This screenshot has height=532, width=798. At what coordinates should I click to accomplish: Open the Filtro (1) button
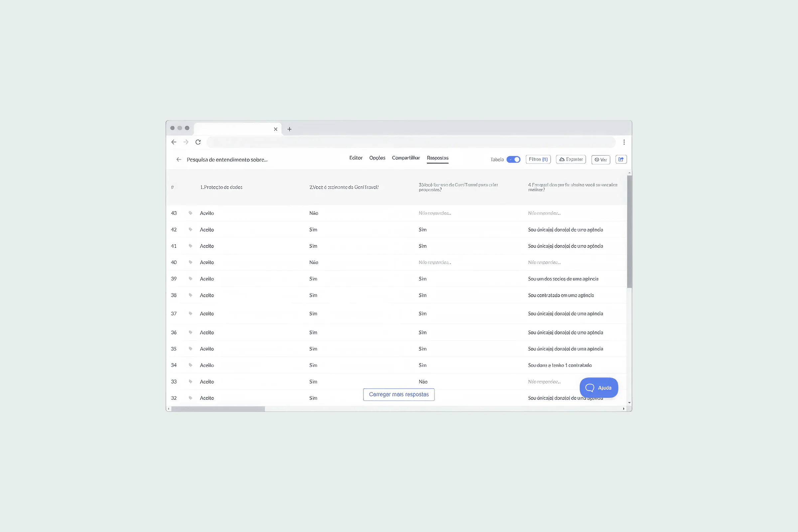(x=538, y=160)
